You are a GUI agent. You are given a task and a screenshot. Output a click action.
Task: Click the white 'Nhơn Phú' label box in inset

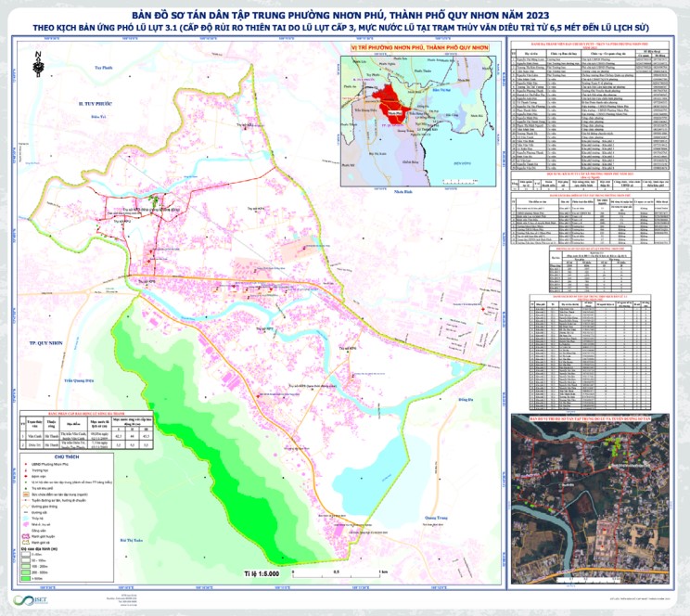(x=395, y=113)
